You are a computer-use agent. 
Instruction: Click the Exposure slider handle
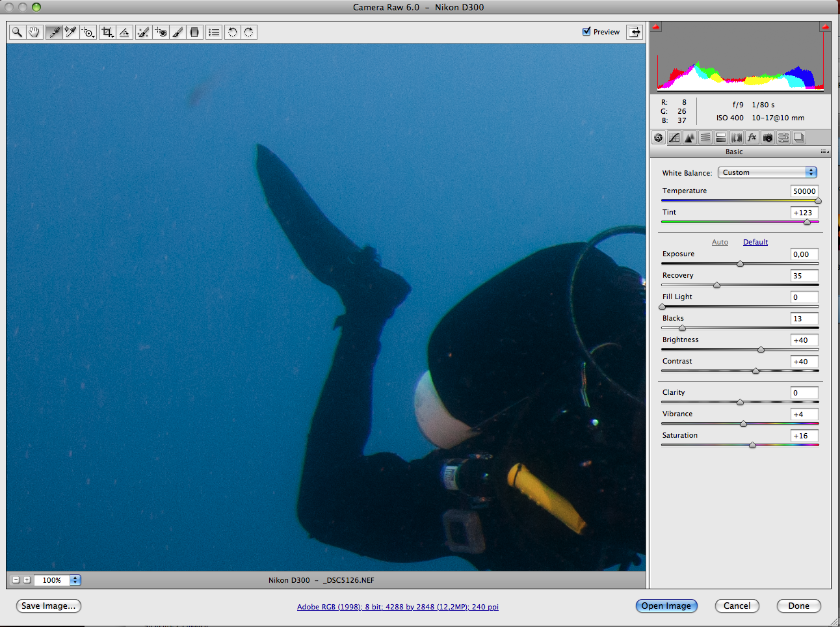click(x=740, y=263)
